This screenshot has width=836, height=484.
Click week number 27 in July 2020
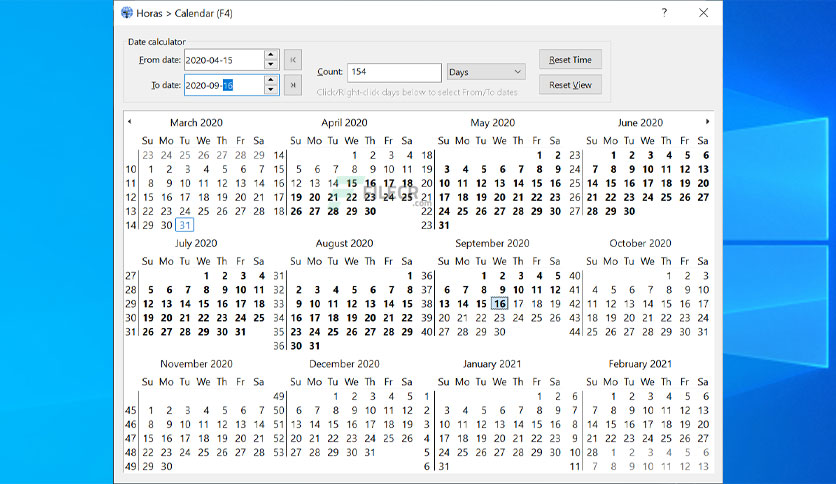coord(131,276)
